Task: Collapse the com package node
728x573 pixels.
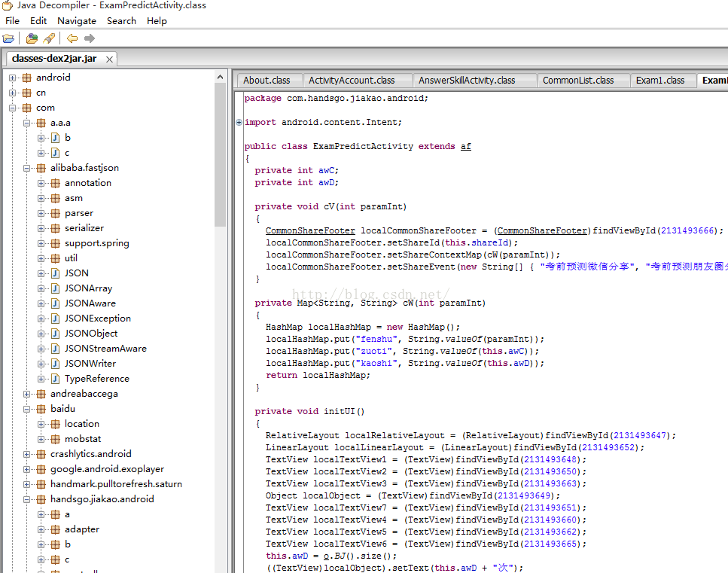Action: click(x=13, y=108)
